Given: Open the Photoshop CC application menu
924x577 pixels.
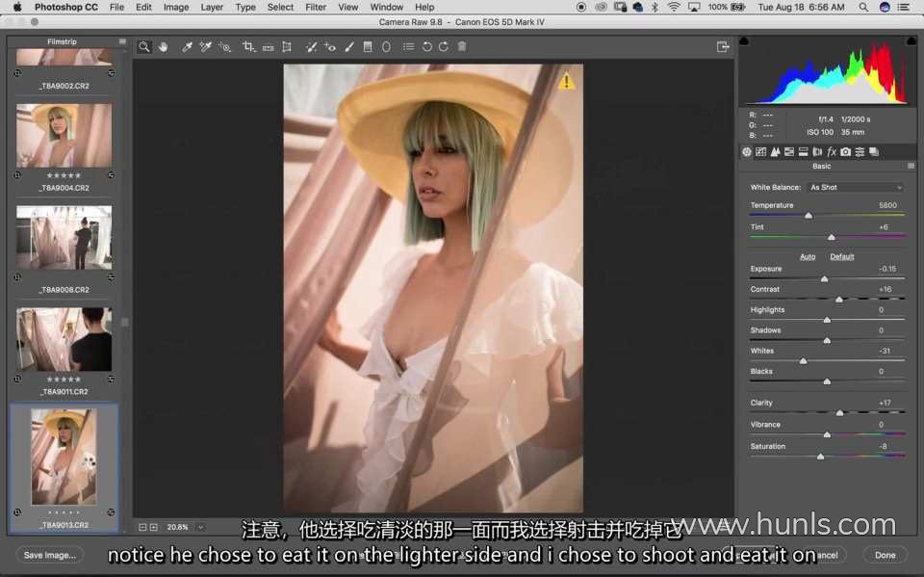Looking at the screenshot, I should tap(66, 7).
